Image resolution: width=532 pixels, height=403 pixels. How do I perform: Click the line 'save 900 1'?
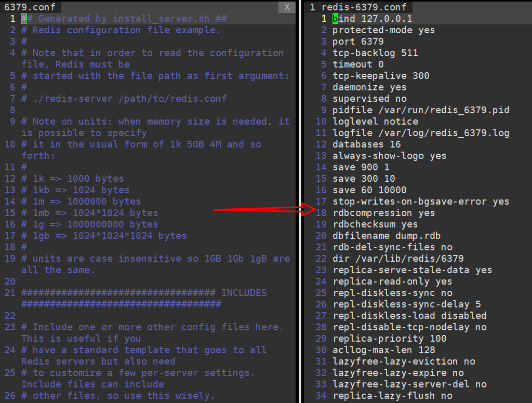tap(361, 167)
